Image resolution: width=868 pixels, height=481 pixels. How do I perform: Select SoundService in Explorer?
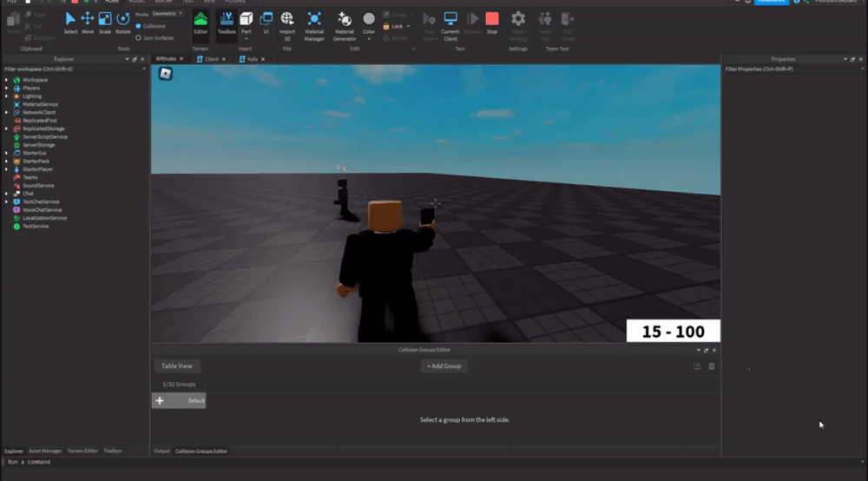[x=38, y=186]
